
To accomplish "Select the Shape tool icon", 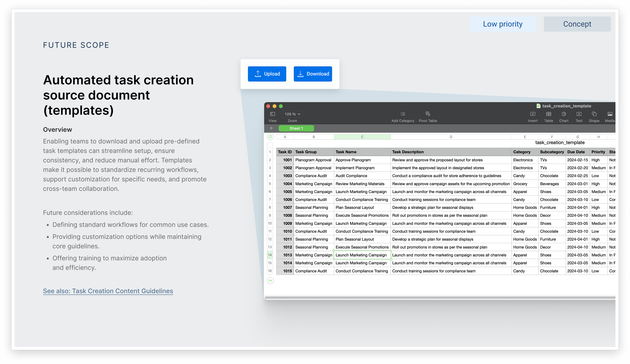I will (x=594, y=114).
